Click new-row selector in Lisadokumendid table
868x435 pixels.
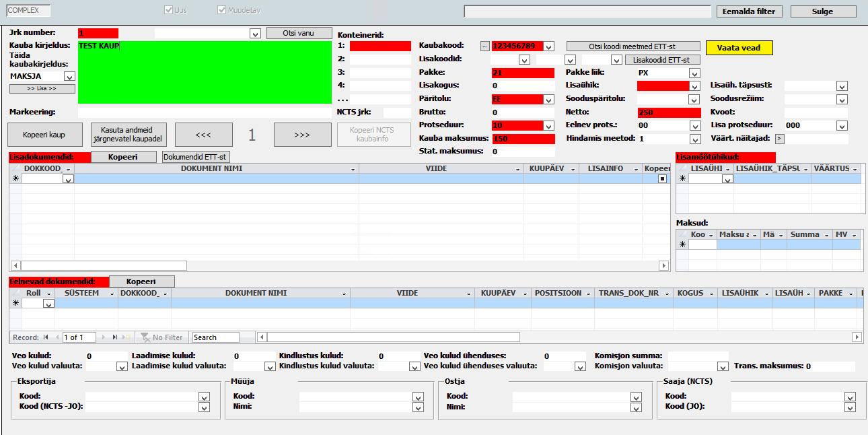click(15, 179)
